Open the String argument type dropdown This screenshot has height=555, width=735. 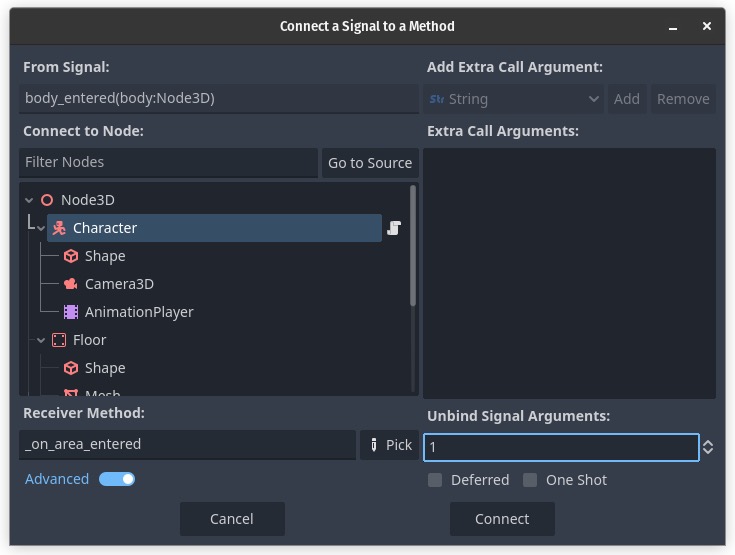(513, 99)
